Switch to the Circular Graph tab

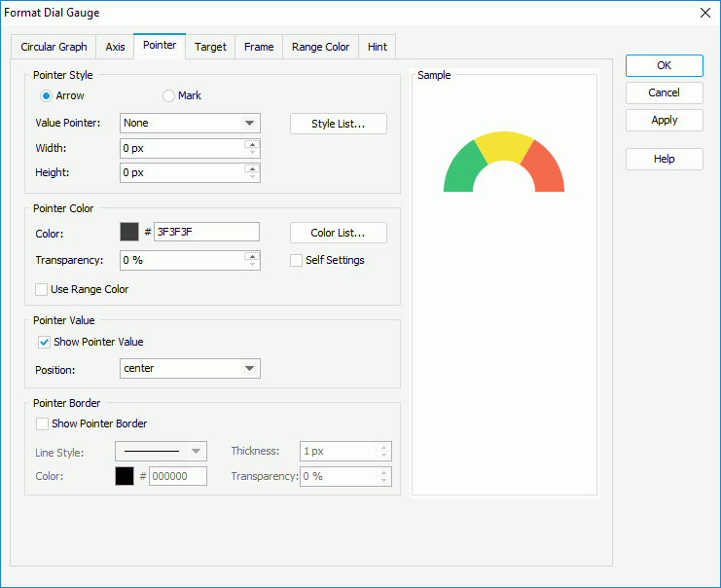(x=54, y=47)
